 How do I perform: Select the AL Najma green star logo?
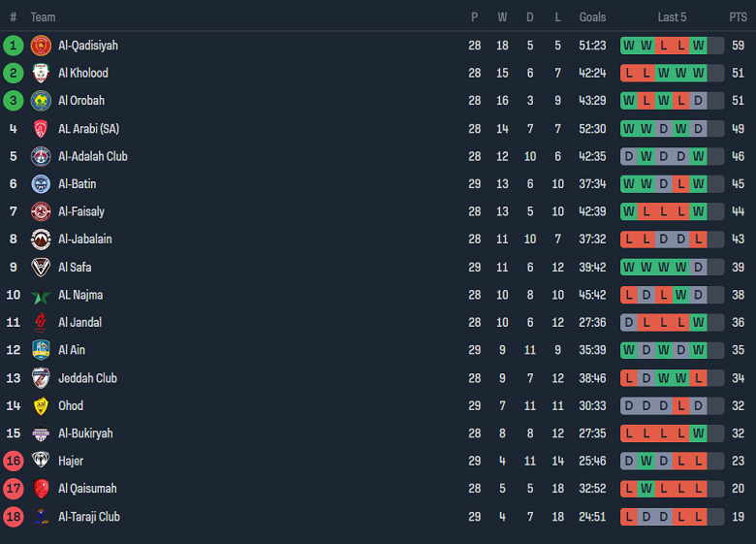(41, 296)
